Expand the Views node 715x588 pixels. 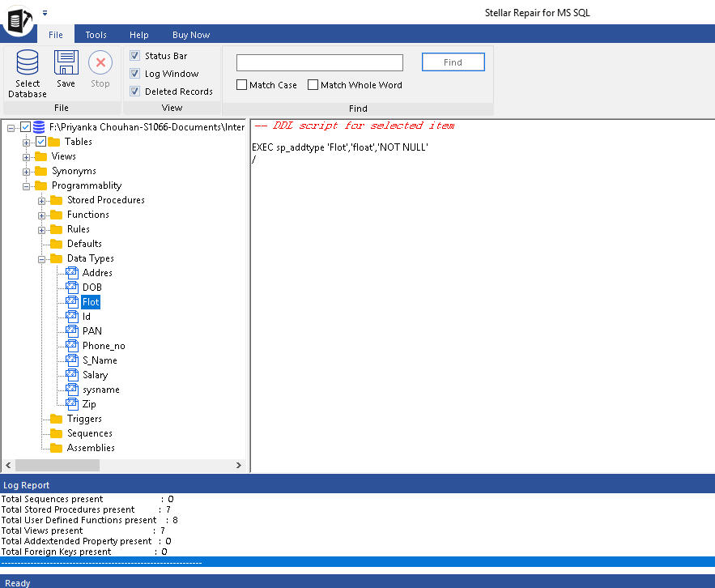click(26, 157)
